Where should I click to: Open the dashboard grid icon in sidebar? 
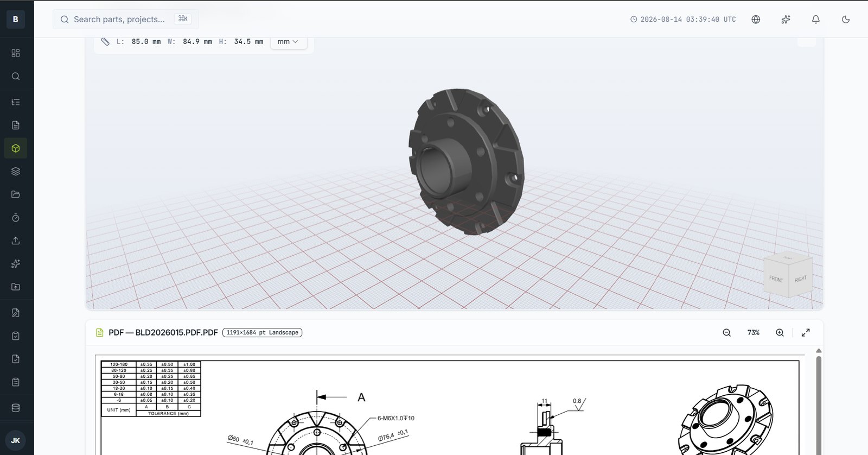coord(16,53)
